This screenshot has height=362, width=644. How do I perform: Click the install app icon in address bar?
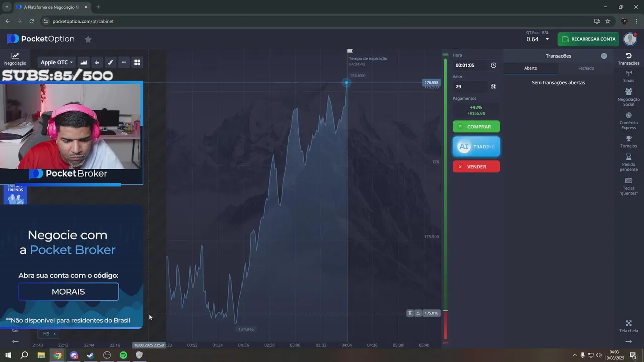(597, 21)
